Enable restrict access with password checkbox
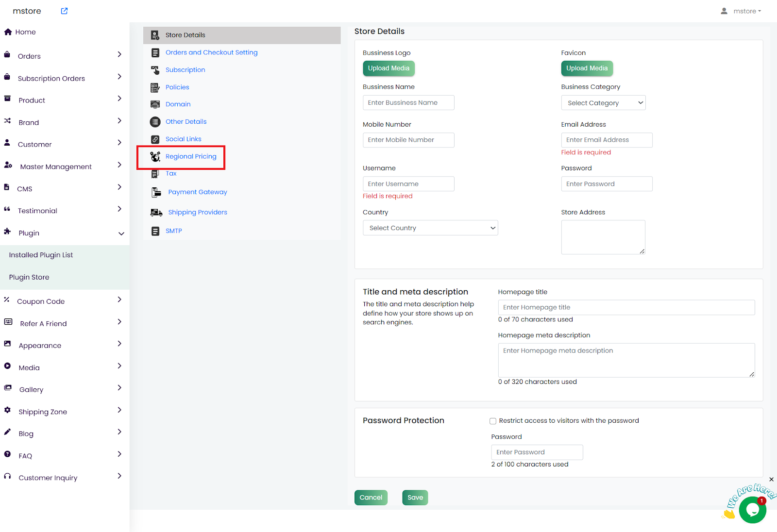777x532 pixels. pyautogui.click(x=493, y=421)
